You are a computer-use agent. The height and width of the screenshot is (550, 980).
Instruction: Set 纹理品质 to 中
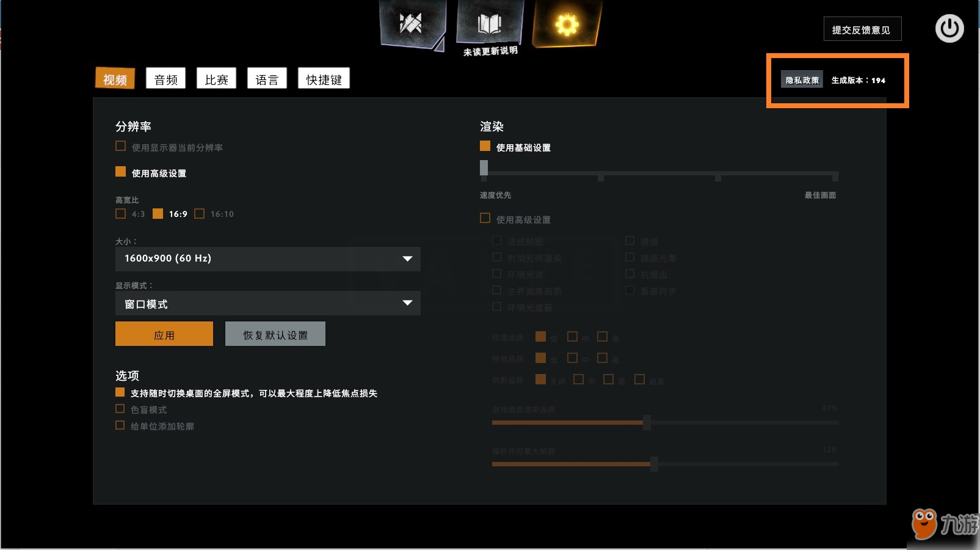[x=572, y=337]
